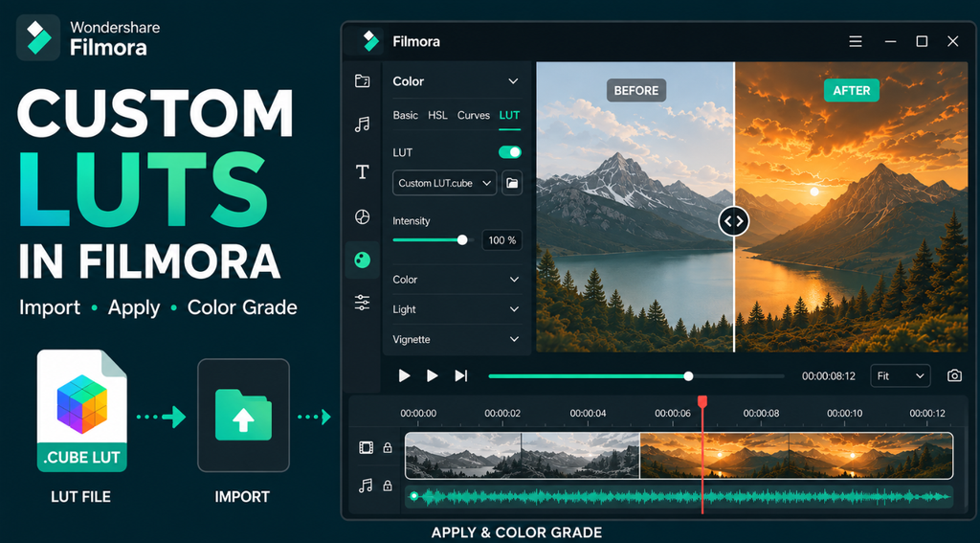Screen dimensions: 980x543
Task: Take a snapshot with the camera icon
Action: [x=954, y=375]
